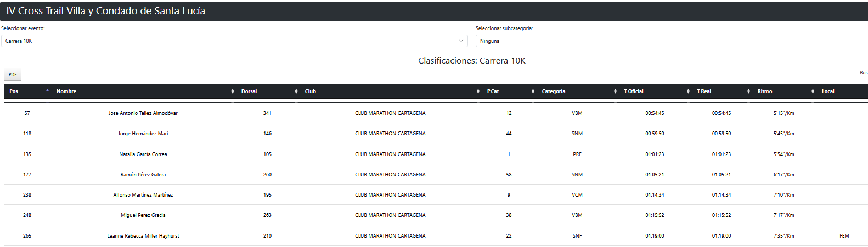Screen dimensions: 868x247
Task: Click the sort arrows icon beside Dorsal
Action: tap(296, 91)
